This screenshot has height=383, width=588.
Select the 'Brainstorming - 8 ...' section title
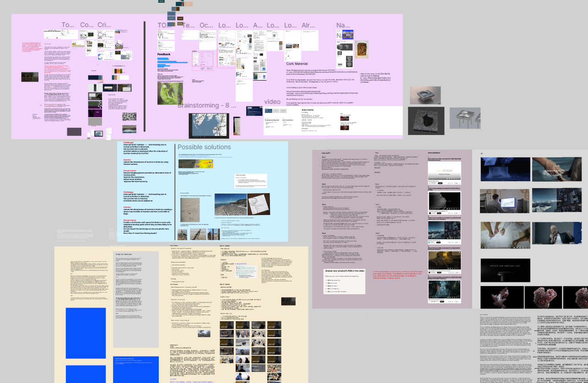click(206, 105)
